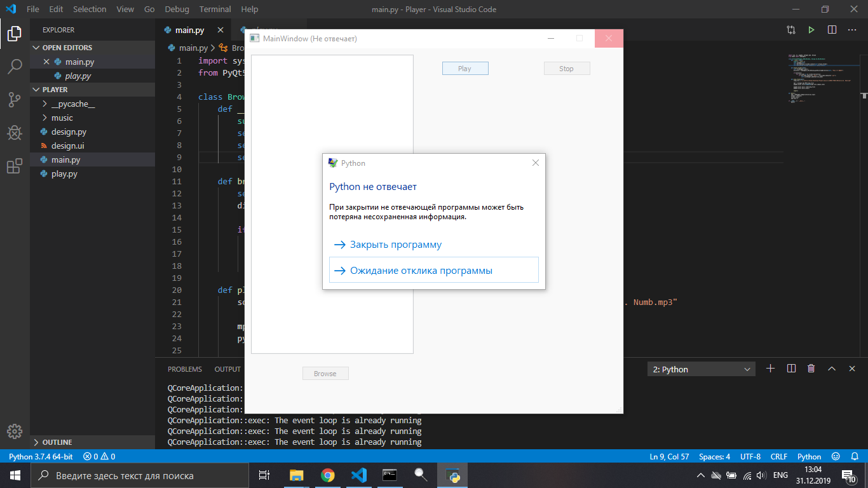This screenshot has width=868, height=488.
Task: Open design.py in Explorer tree
Action: coord(93,132)
